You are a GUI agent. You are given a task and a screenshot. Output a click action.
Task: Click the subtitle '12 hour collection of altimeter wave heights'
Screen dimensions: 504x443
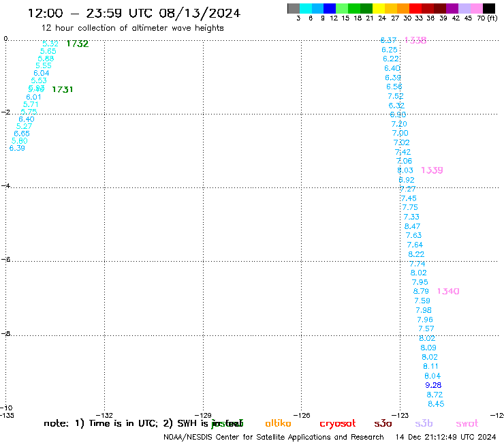pos(132,28)
